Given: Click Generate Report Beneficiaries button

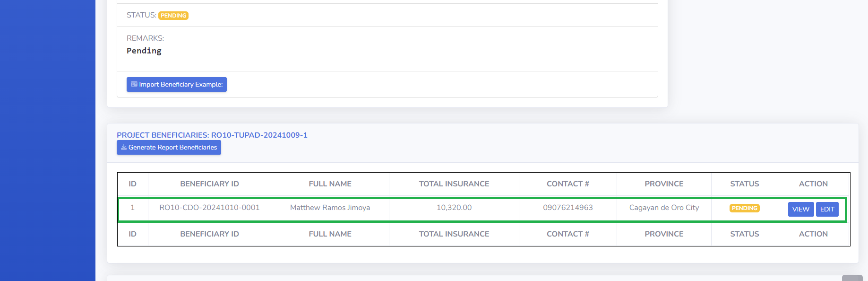Looking at the screenshot, I should click(x=169, y=147).
